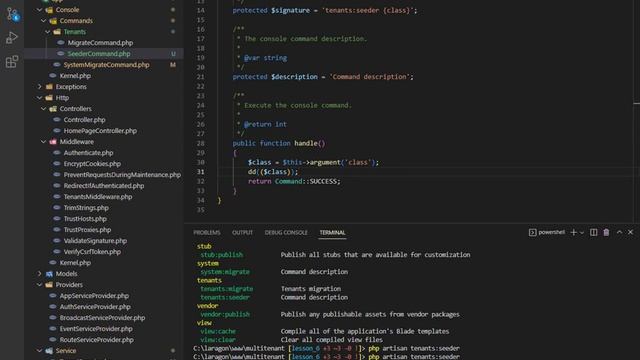Click line number 28 in the gutter
This screenshot has height=360, width=640.
click(200, 143)
